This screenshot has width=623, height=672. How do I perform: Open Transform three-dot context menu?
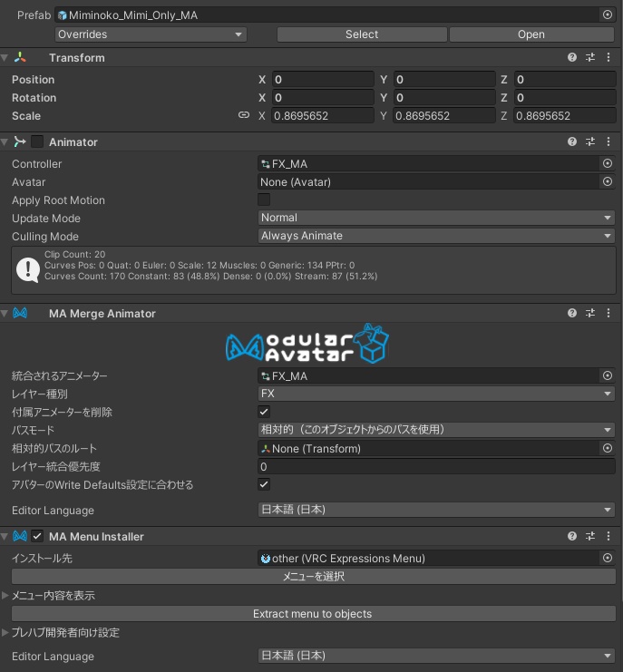[x=608, y=57]
